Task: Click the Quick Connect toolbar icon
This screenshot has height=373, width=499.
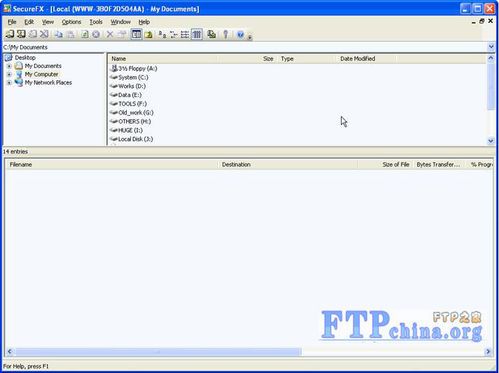Action: (21, 34)
